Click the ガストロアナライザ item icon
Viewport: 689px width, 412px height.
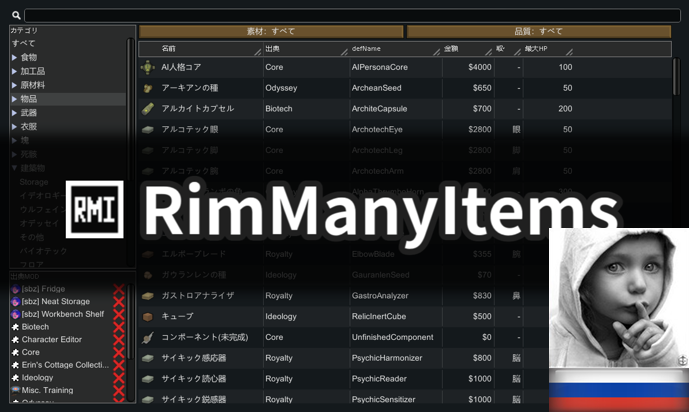(x=148, y=296)
